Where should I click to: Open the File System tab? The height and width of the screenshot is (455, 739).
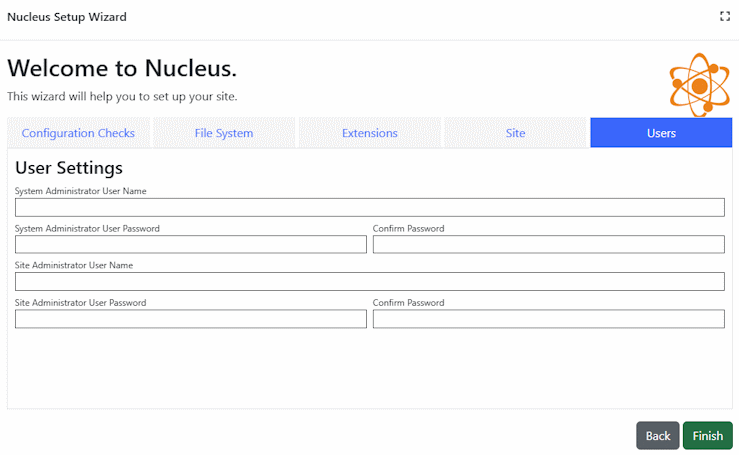click(x=224, y=133)
